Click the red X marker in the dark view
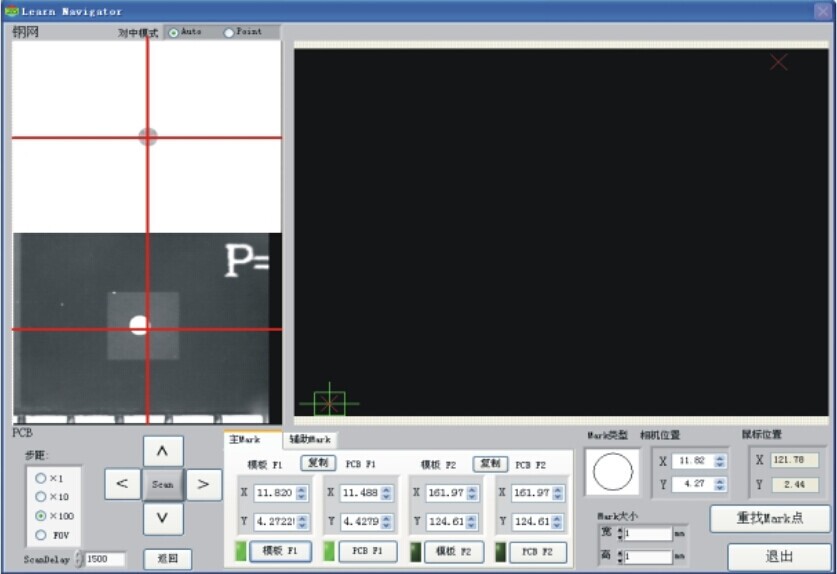Screen dimensions: 837x574 [779, 62]
